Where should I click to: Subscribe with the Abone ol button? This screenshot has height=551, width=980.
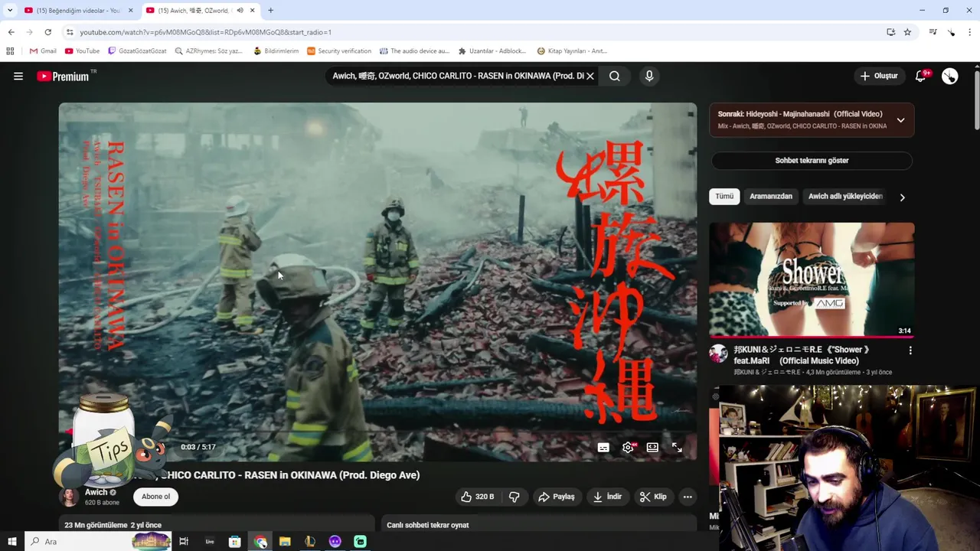156,497
